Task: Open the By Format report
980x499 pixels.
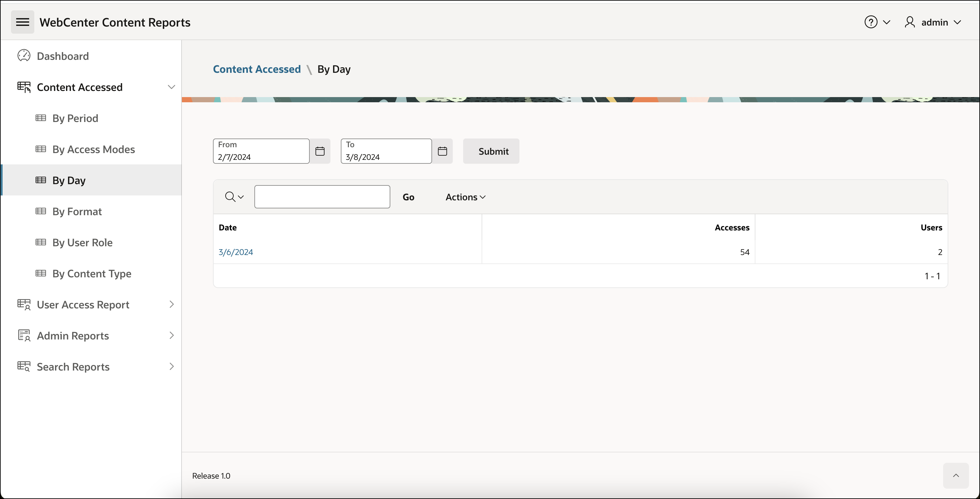Action: coord(77,211)
